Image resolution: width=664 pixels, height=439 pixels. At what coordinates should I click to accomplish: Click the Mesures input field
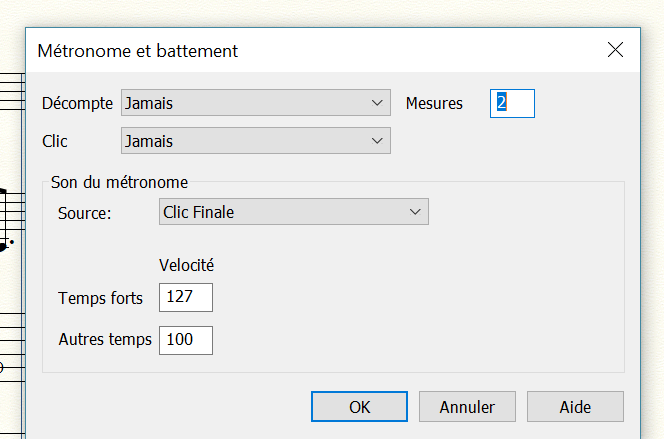[x=512, y=103]
